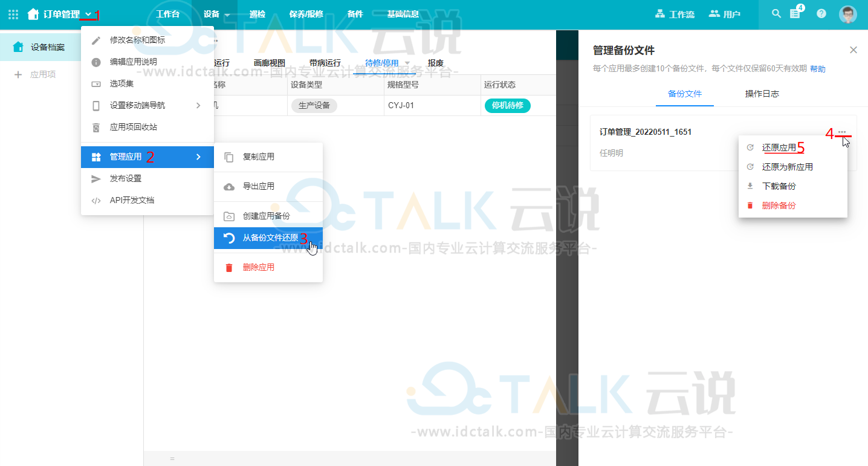The height and width of the screenshot is (466, 868).
Task: Expand 设置移动端导航 submenu
Action: (147, 105)
